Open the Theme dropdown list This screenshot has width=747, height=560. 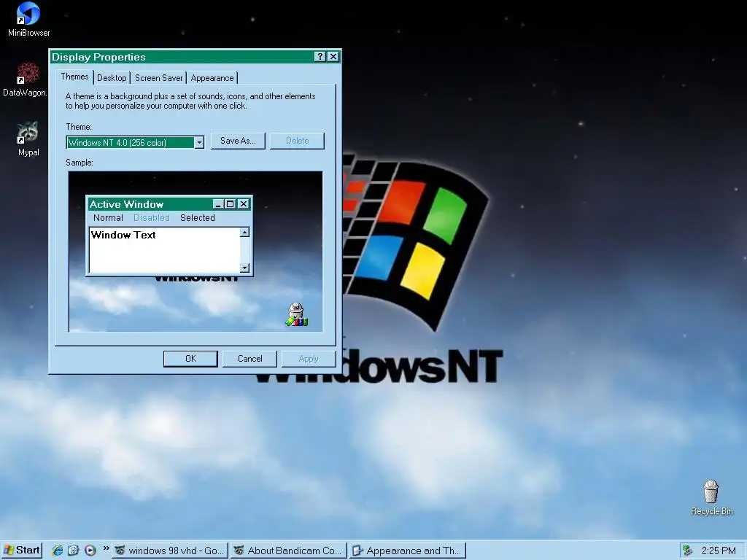[x=199, y=142]
